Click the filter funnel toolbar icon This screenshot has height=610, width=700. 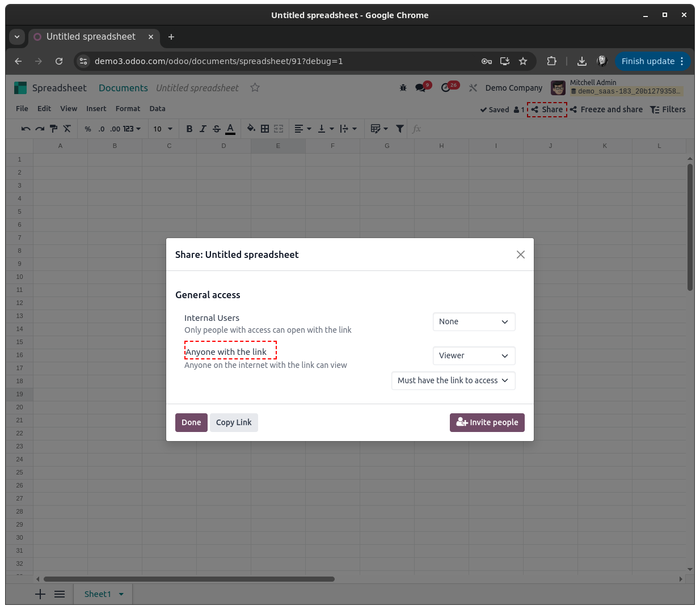tap(400, 129)
